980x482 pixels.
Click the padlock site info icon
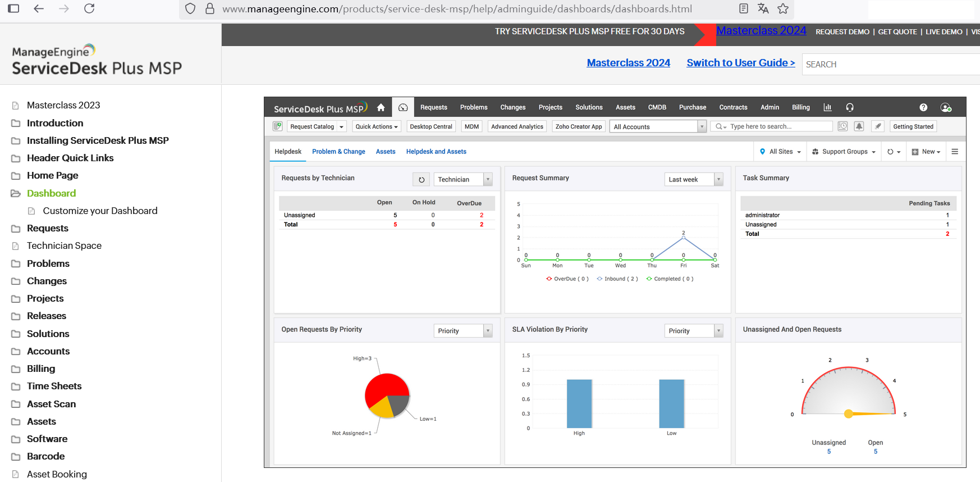[x=210, y=8]
